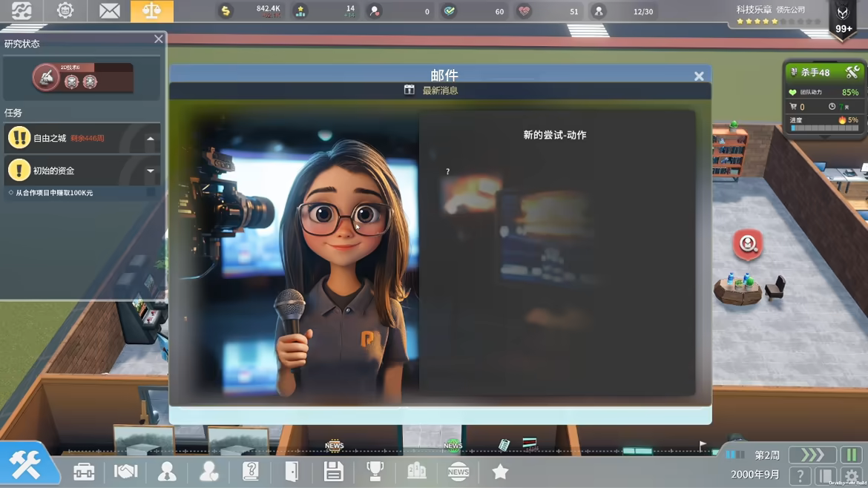868x488 pixels.
Task: Click the pink heart stat icon
Action: tap(525, 11)
